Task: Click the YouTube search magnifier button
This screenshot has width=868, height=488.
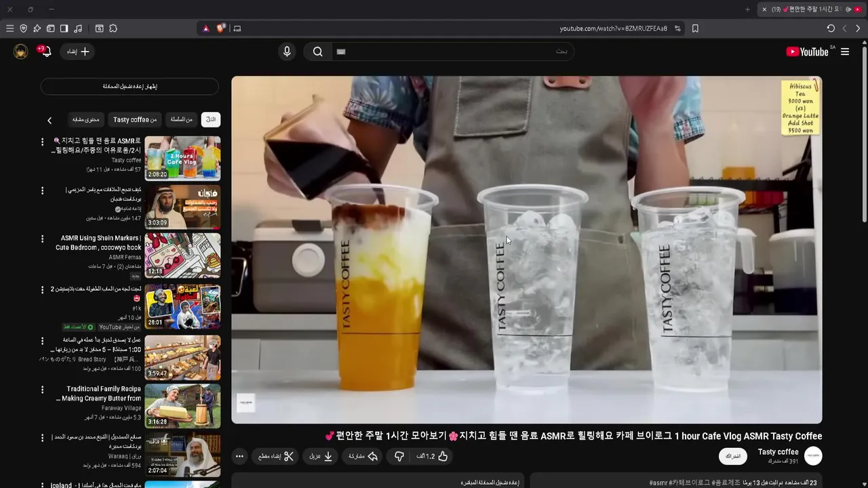Action: click(x=317, y=52)
